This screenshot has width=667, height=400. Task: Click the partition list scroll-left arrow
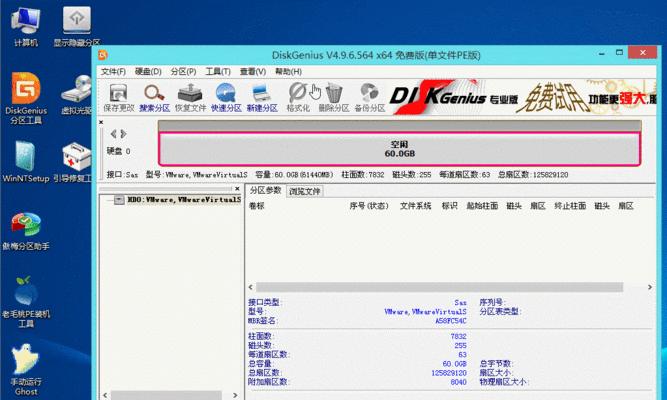click(251, 287)
